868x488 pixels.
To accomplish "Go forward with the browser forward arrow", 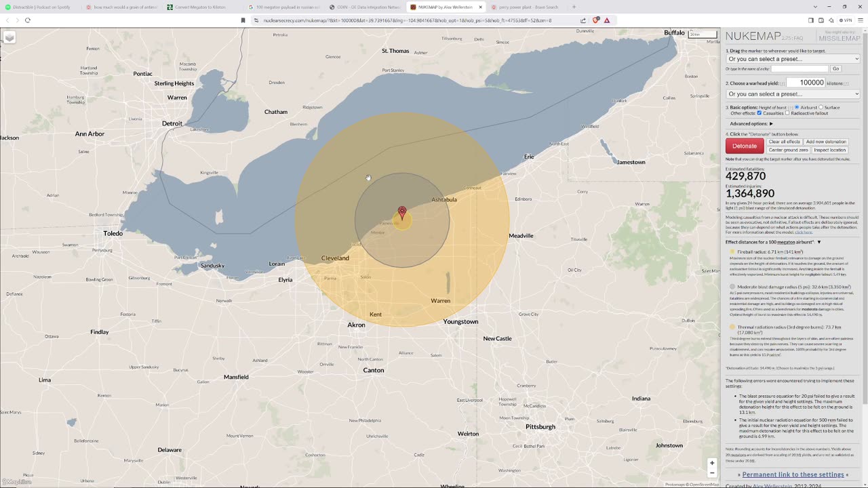I will 17,20.
